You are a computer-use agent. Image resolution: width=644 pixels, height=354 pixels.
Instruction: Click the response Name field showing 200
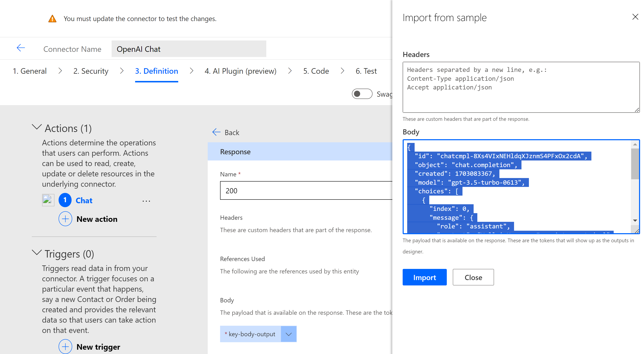point(305,190)
